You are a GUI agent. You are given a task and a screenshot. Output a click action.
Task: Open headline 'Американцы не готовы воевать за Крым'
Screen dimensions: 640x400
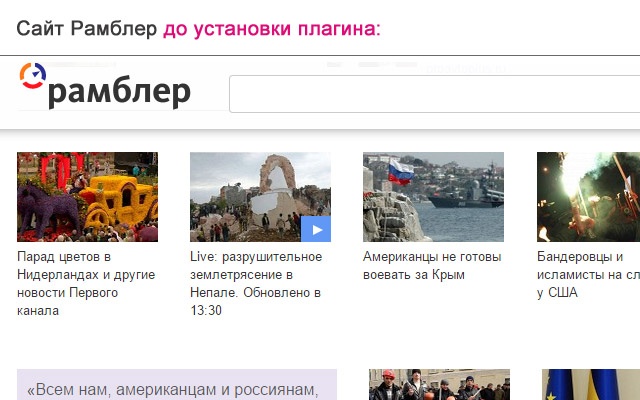pyautogui.click(x=432, y=266)
